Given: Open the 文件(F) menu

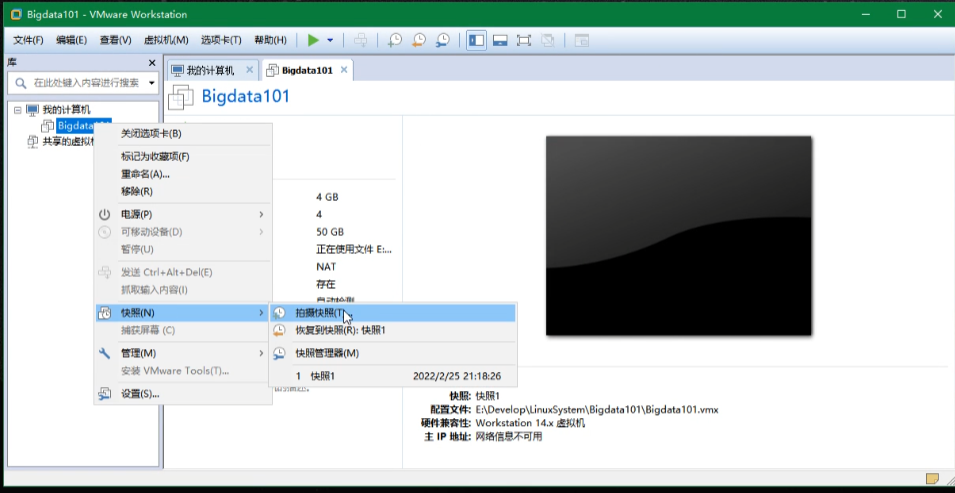Looking at the screenshot, I should coord(29,40).
